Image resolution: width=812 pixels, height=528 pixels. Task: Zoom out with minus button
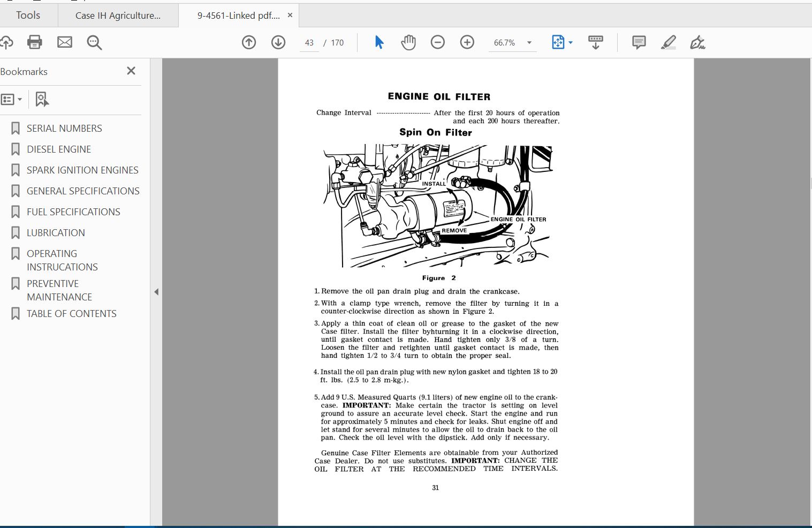(438, 42)
